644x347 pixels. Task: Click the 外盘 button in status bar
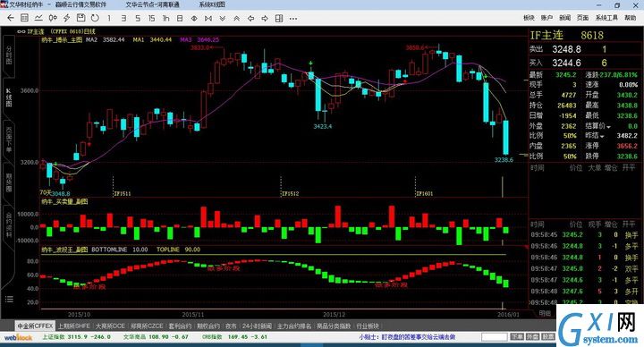pos(532,337)
